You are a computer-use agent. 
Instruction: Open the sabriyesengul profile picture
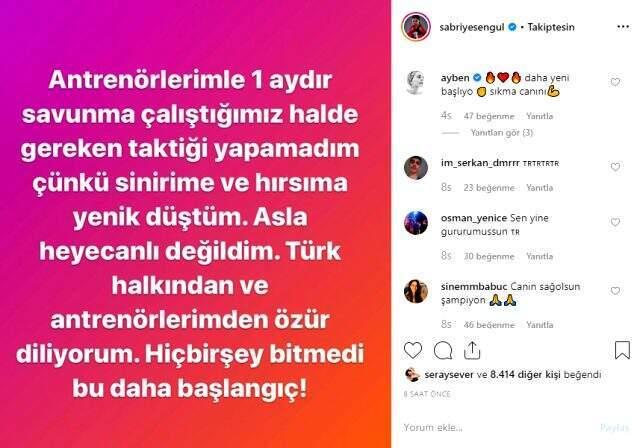coord(416,27)
